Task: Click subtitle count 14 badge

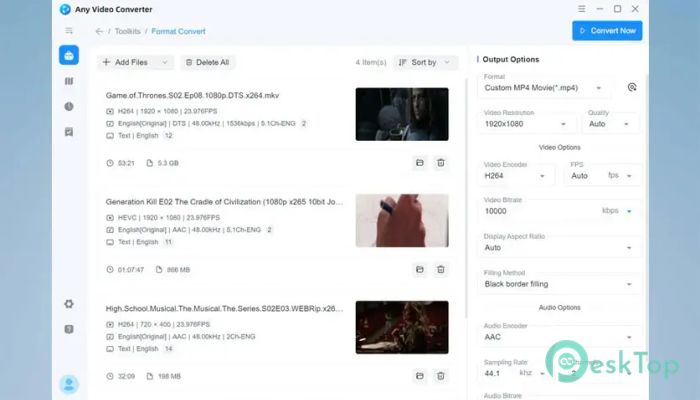Action: [168, 349]
